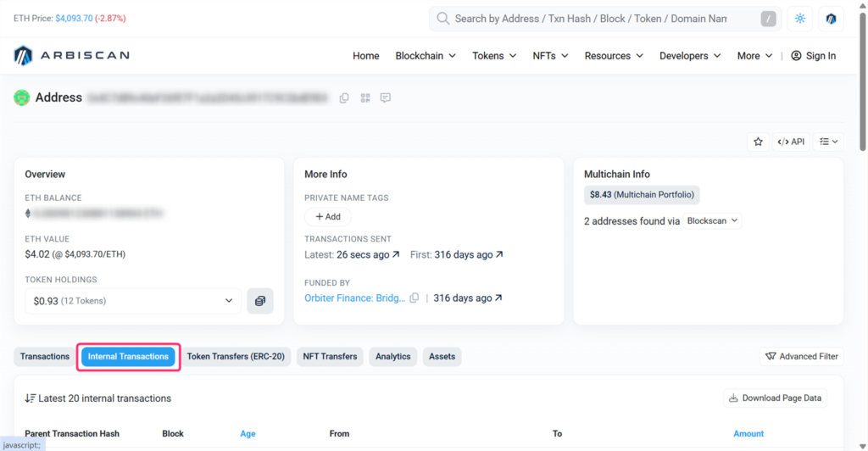868x451 pixels.
Task: Toggle the light/dark theme button
Action: pyautogui.click(x=799, y=19)
